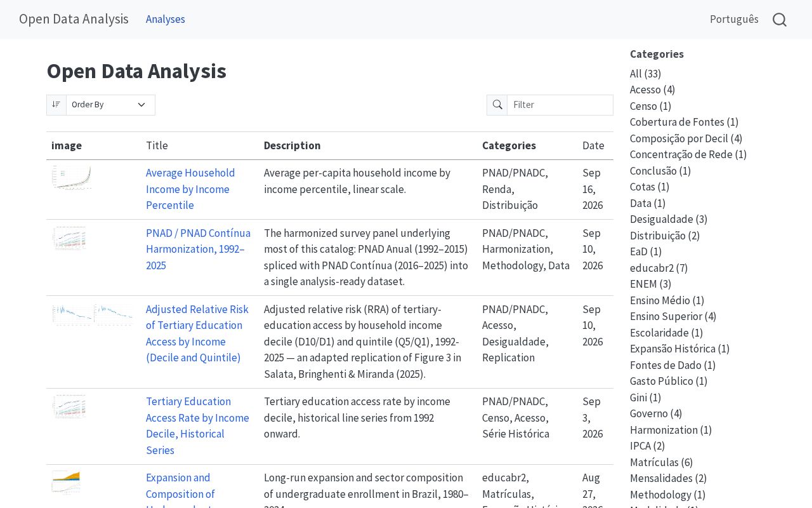
Task: Filter by category Mensalidades (2)
Action: coord(668,478)
